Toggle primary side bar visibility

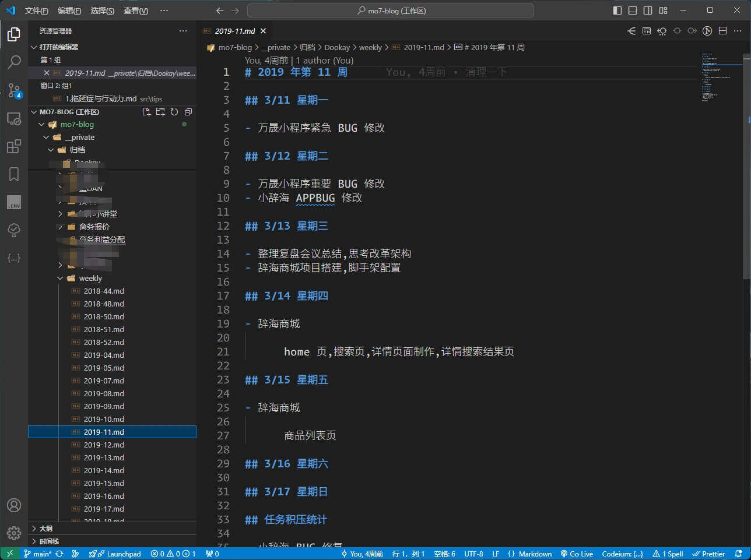tap(617, 10)
